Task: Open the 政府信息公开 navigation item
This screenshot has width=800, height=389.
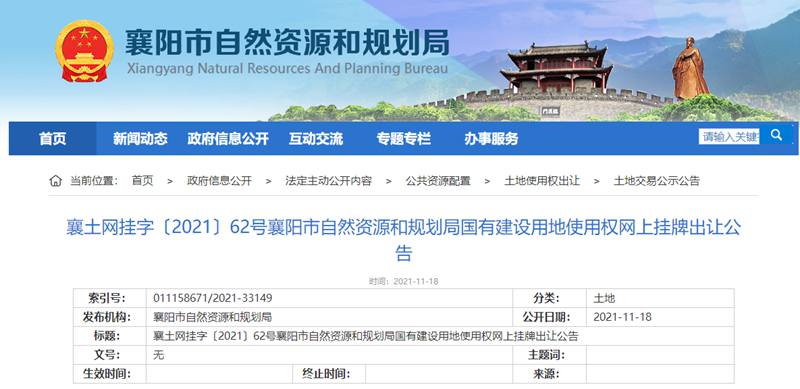Action: (x=228, y=138)
